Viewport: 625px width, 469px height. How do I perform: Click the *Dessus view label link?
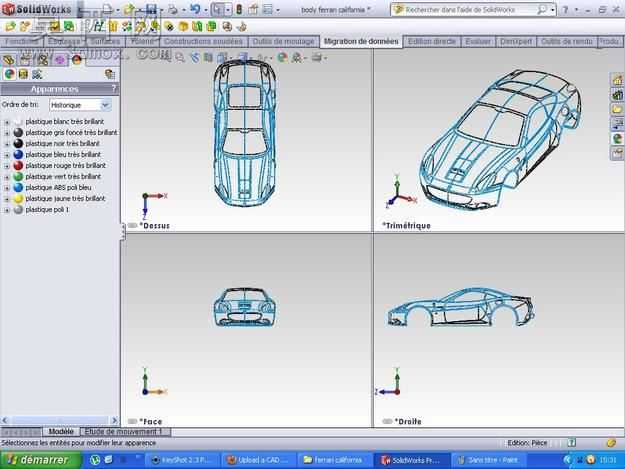[x=155, y=226]
